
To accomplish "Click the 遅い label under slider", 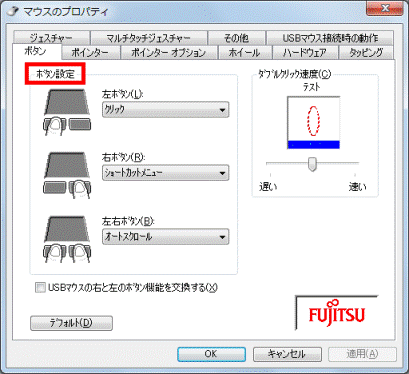I will tap(268, 187).
